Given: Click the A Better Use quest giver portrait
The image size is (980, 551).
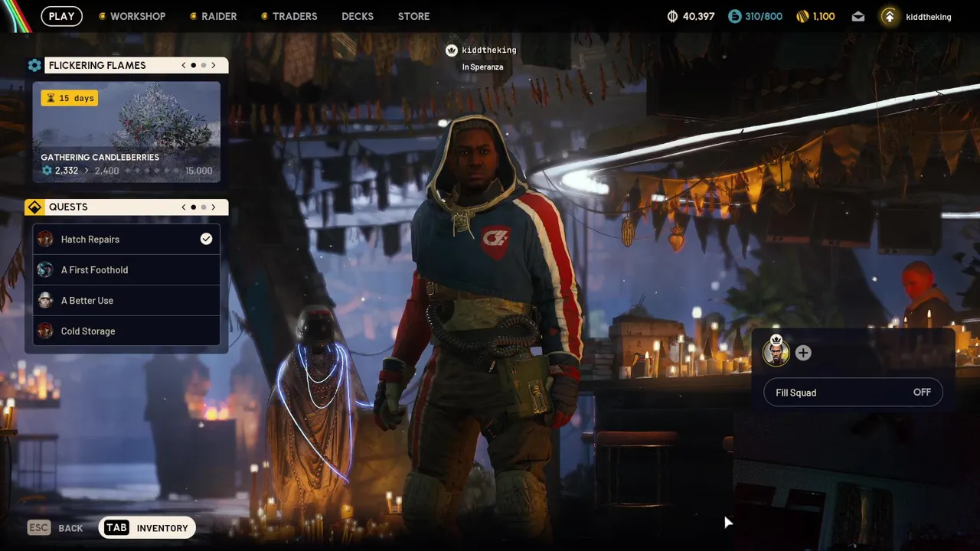Looking at the screenshot, I should (x=45, y=300).
